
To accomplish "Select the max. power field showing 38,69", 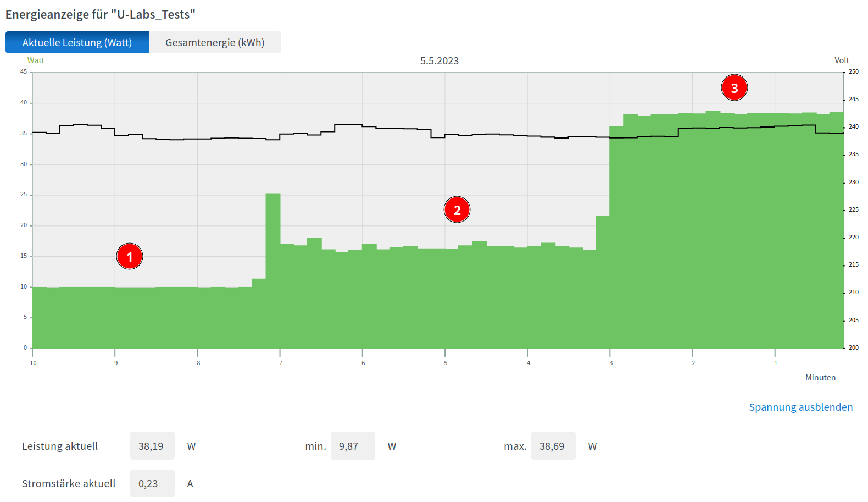I will [x=553, y=446].
